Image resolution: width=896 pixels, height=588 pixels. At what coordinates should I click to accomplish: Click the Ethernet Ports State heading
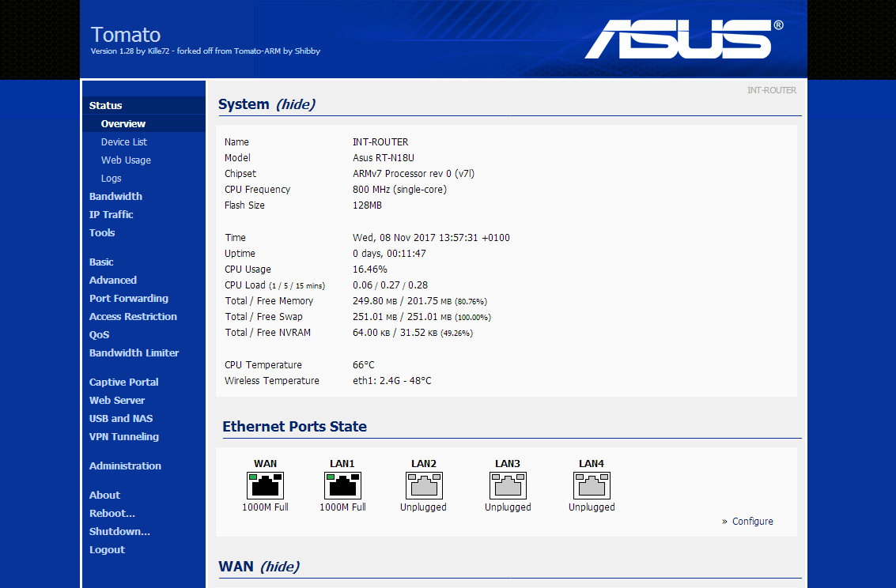click(294, 427)
